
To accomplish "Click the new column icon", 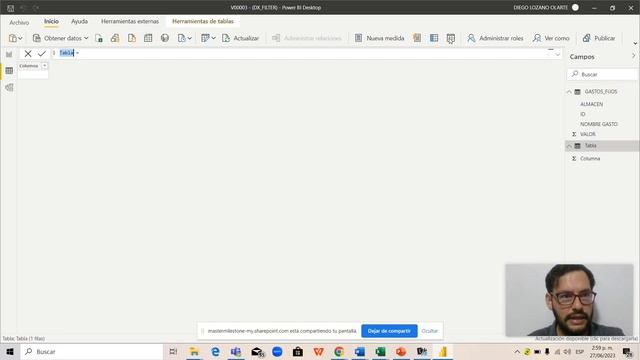I will pyautogui.click(x=434, y=38).
